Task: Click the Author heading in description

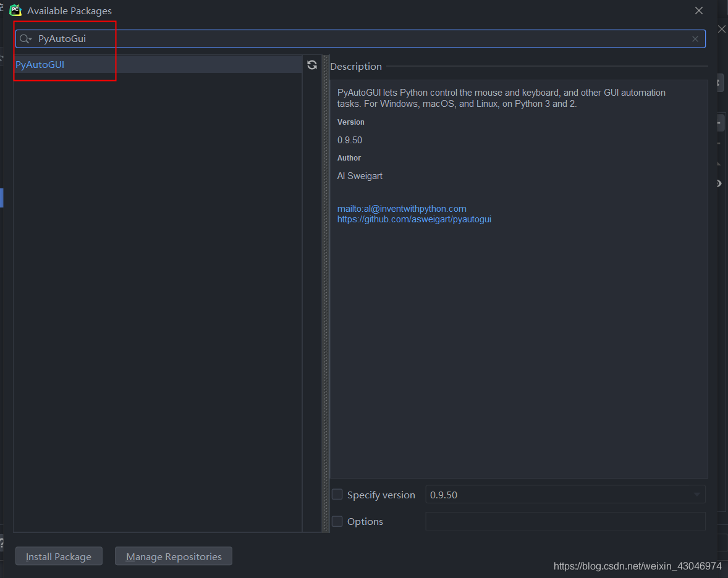Action: point(349,157)
